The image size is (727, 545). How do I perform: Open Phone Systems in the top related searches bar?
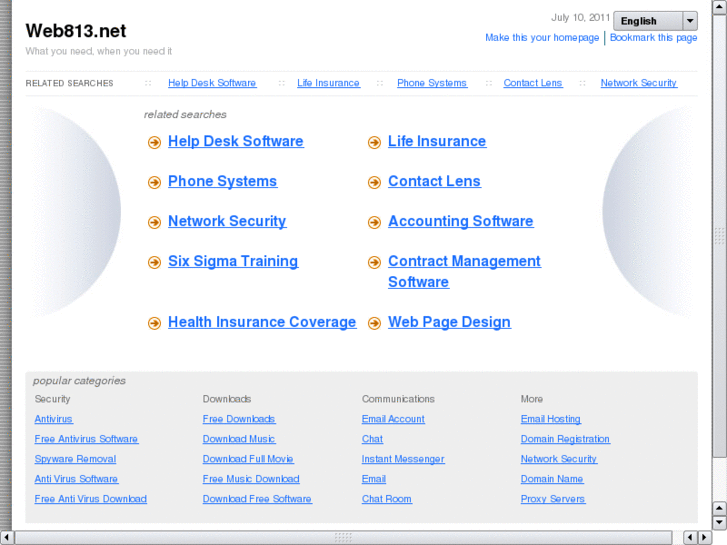(432, 83)
